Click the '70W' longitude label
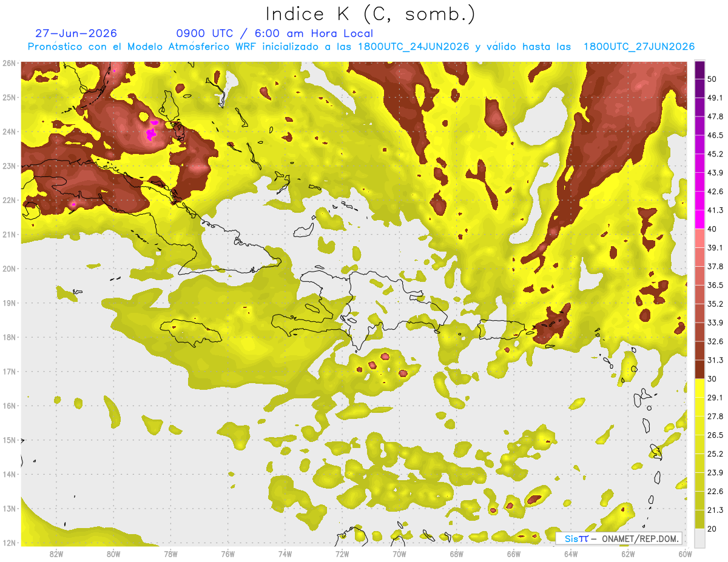Screen dimensions: 728x562 [x=399, y=554]
